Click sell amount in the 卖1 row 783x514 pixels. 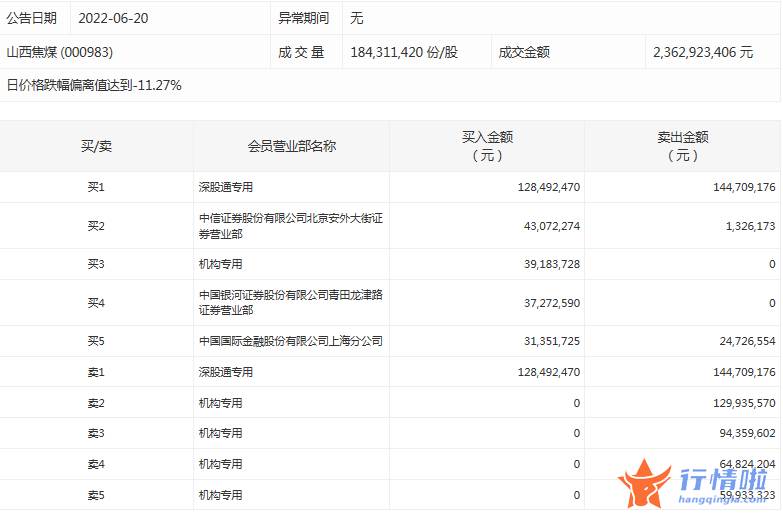coord(744,373)
